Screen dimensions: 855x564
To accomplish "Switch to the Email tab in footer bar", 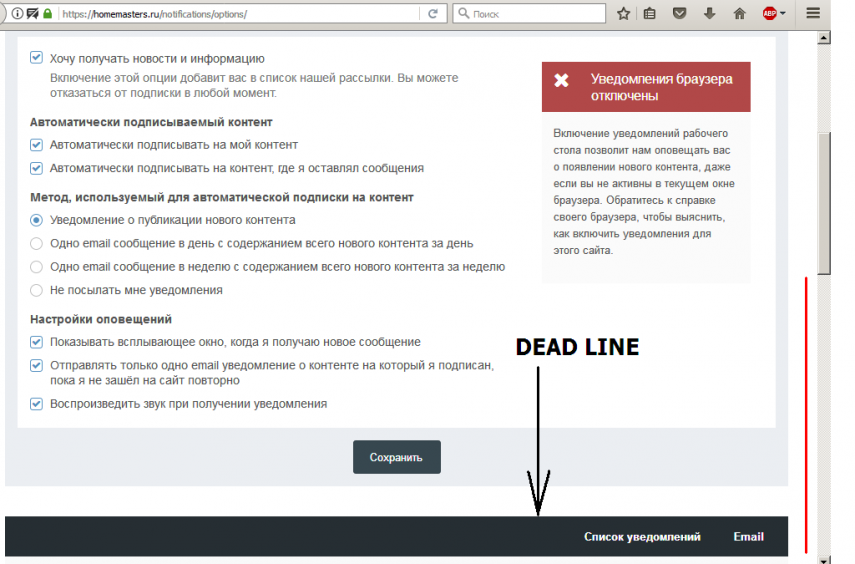I will point(748,537).
